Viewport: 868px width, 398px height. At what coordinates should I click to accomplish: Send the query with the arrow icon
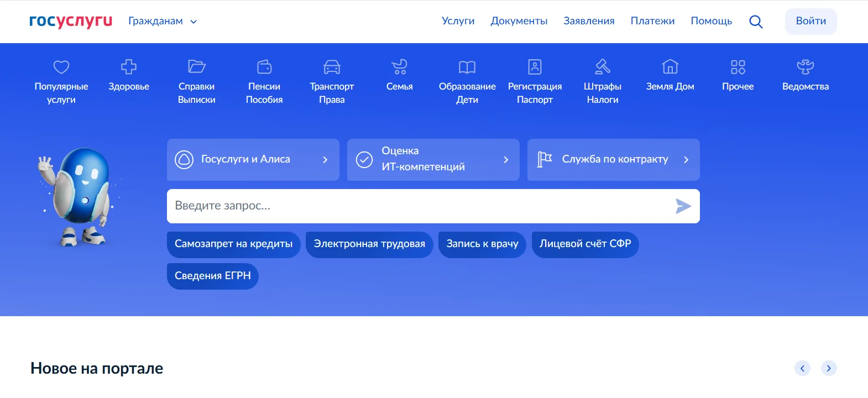click(x=683, y=206)
